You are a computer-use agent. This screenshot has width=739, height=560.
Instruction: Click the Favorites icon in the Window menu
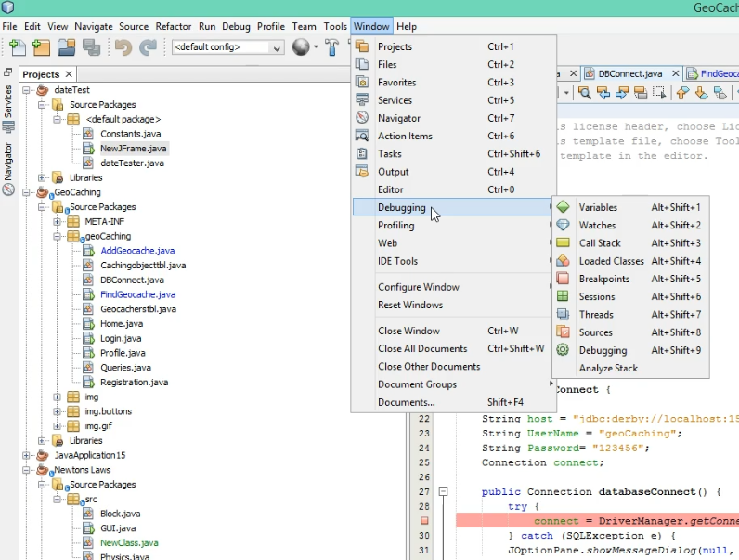coord(362,82)
